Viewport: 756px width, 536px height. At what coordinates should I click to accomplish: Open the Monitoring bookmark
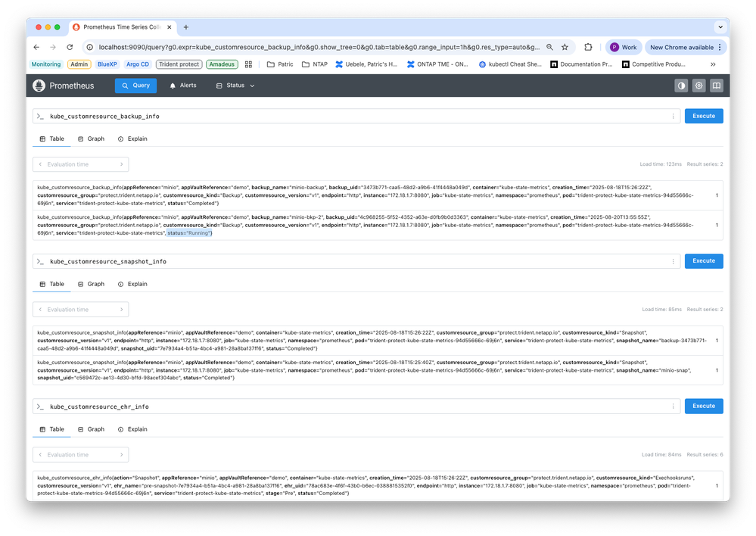[46, 64]
